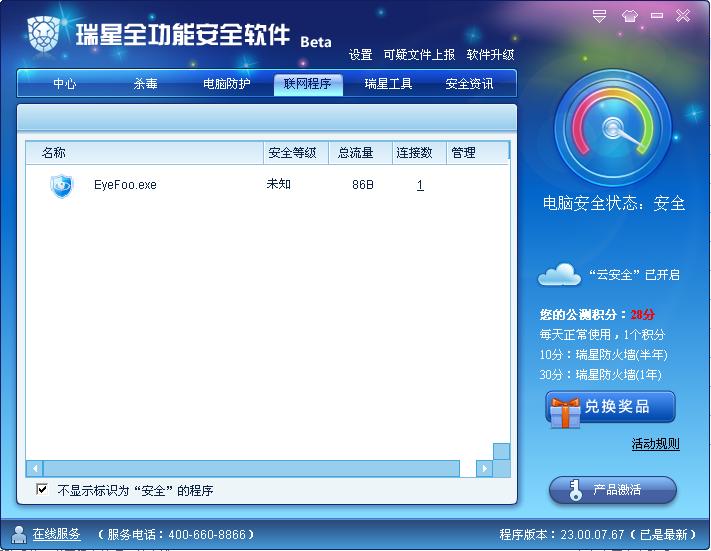
Task: Close the Rising security window
Action: point(683,16)
